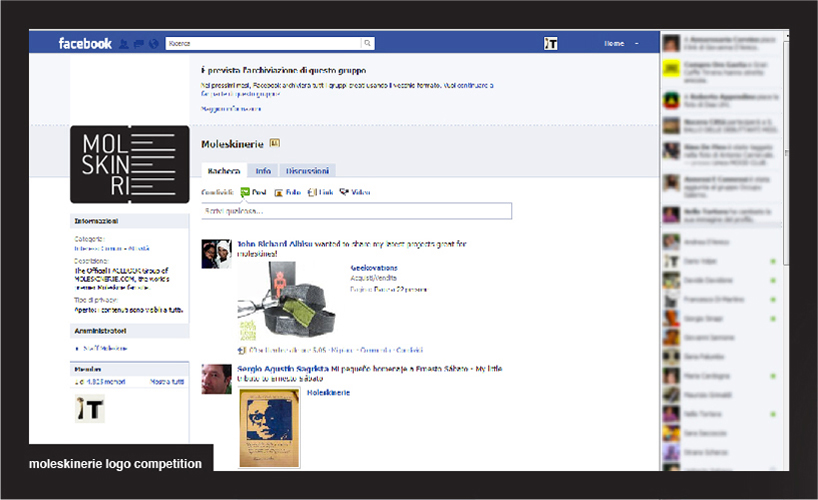818x500 pixels.
Task: Open the account dropdown arrow beside Home
Action: pos(636,43)
